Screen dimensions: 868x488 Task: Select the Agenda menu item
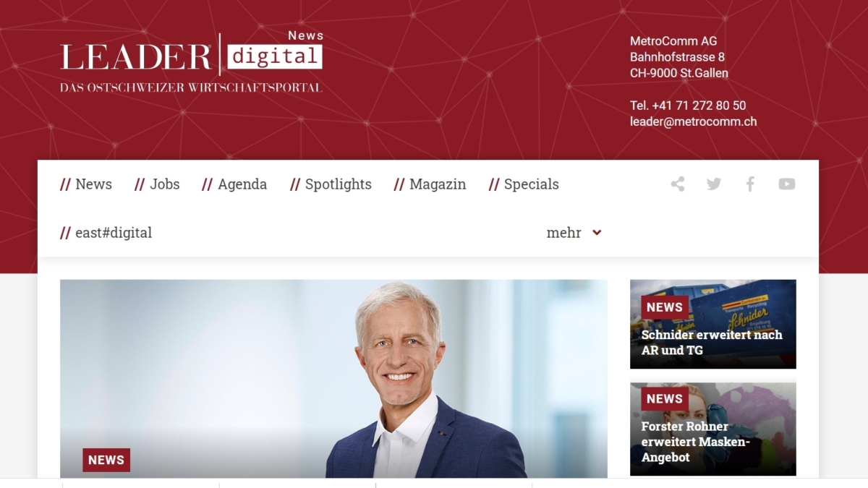pos(234,184)
